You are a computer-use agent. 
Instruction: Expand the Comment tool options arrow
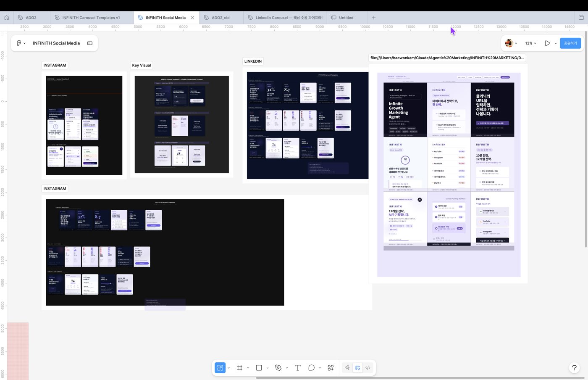point(320,368)
